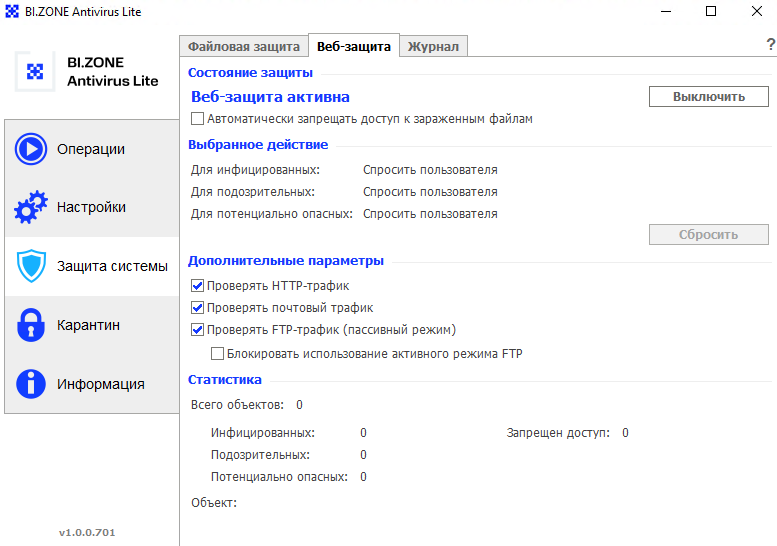777x546 pixels.
Task: Click the Сбросить button
Action: [x=709, y=234]
